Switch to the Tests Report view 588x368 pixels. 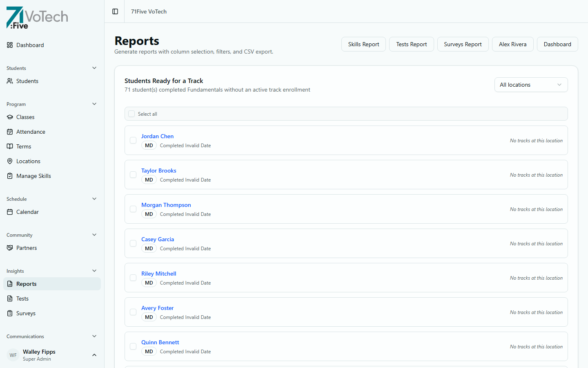point(411,44)
